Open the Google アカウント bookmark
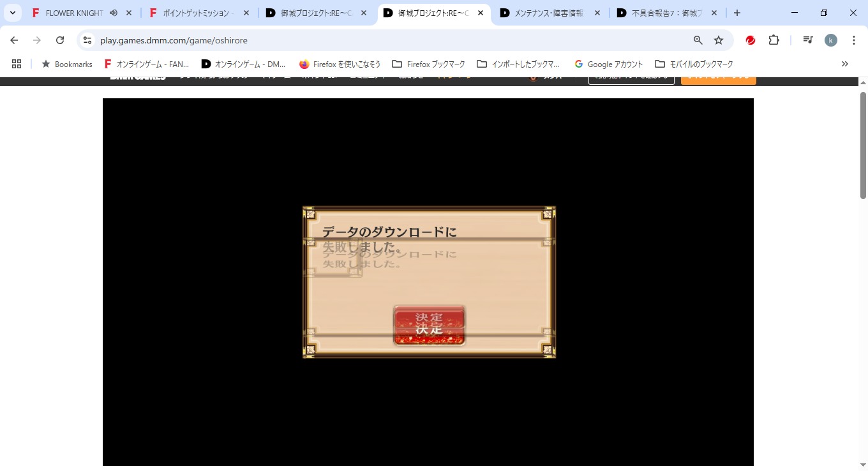 (609, 64)
